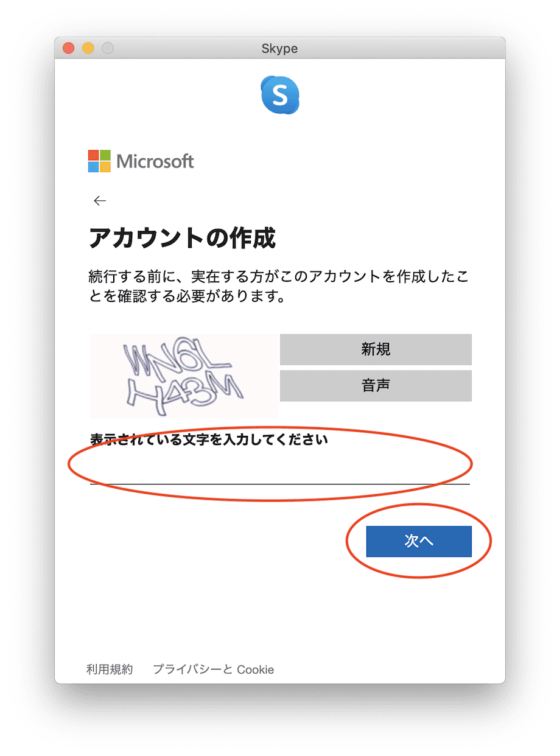The height and width of the screenshot is (756, 560).
Task: Click the WN6L H43M captcha image
Action: coord(184,376)
